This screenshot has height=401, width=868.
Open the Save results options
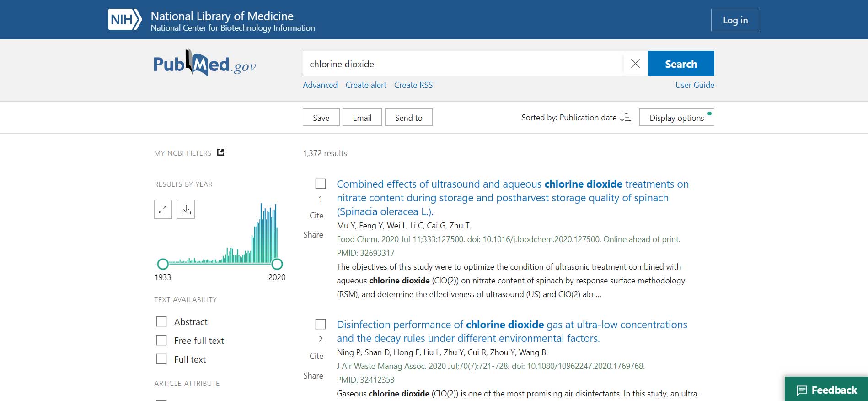321,118
